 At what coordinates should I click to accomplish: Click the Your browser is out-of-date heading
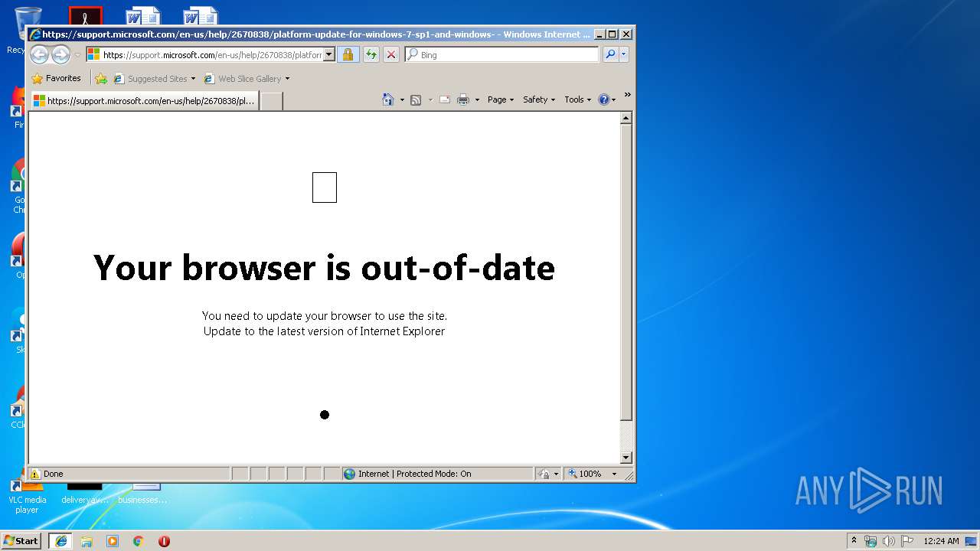(x=324, y=268)
